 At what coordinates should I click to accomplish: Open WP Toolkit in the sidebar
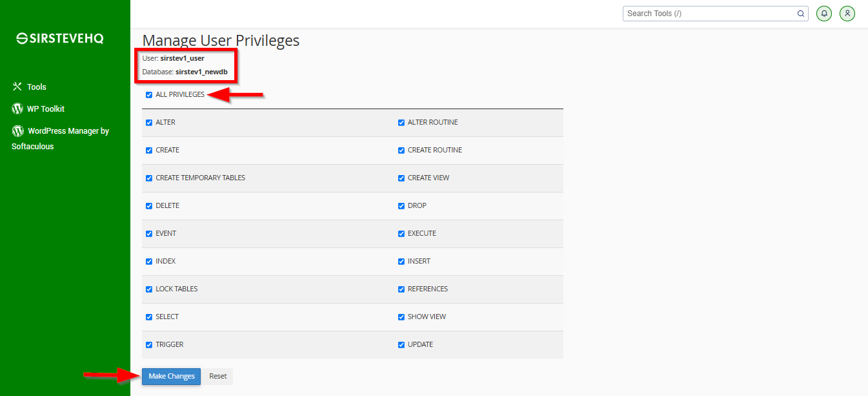click(x=46, y=109)
